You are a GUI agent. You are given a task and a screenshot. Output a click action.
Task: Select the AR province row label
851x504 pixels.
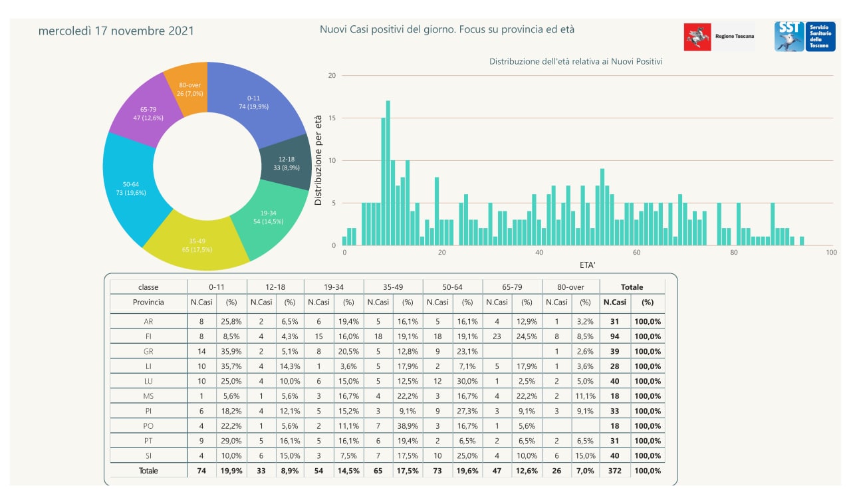[x=148, y=321]
